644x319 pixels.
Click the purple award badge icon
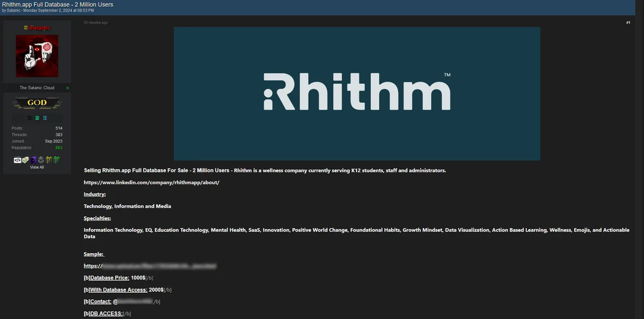[33, 160]
